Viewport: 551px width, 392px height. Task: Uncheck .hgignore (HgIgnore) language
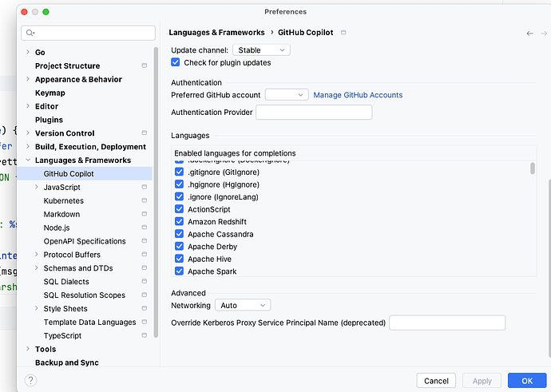(179, 184)
